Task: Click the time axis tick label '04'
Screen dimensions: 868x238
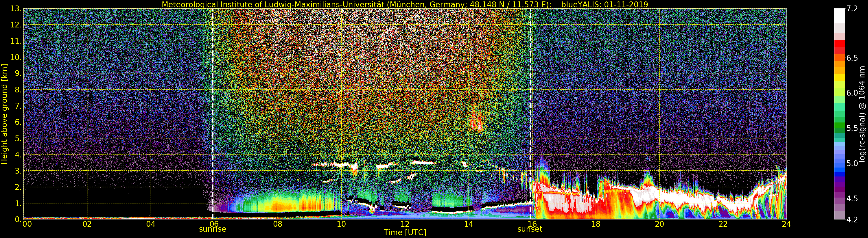Action: [x=151, y=224]
